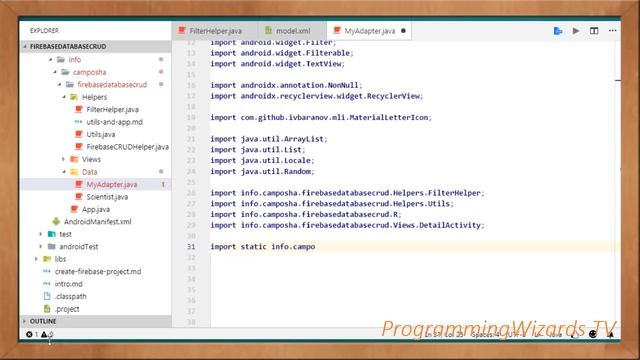
Task: Click the EXPLORER panel title
Action: coord(44,31)
